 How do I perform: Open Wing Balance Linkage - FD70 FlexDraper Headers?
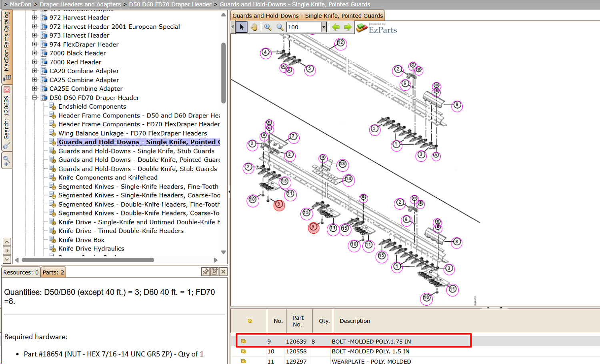(133, 133)
